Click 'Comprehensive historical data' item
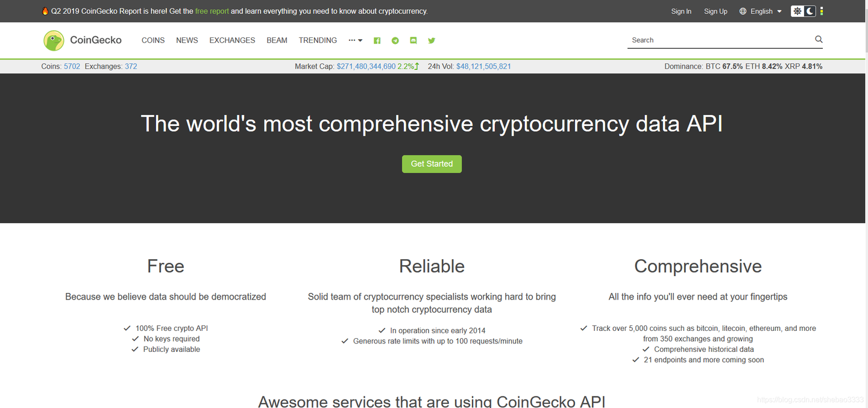 pyautogui.click(x=698, y=350)
